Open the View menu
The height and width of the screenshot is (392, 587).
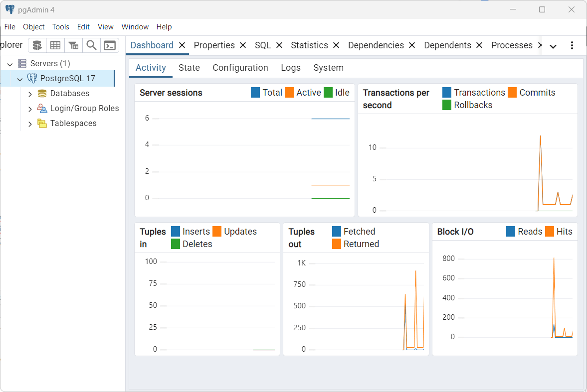pos(106,27)
